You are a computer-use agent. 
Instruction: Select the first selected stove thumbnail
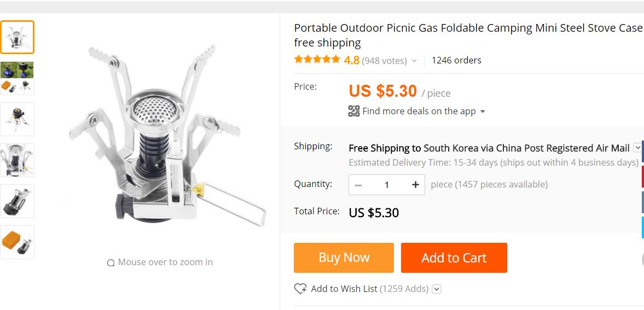pyautogui.click(x=17, y=37)
